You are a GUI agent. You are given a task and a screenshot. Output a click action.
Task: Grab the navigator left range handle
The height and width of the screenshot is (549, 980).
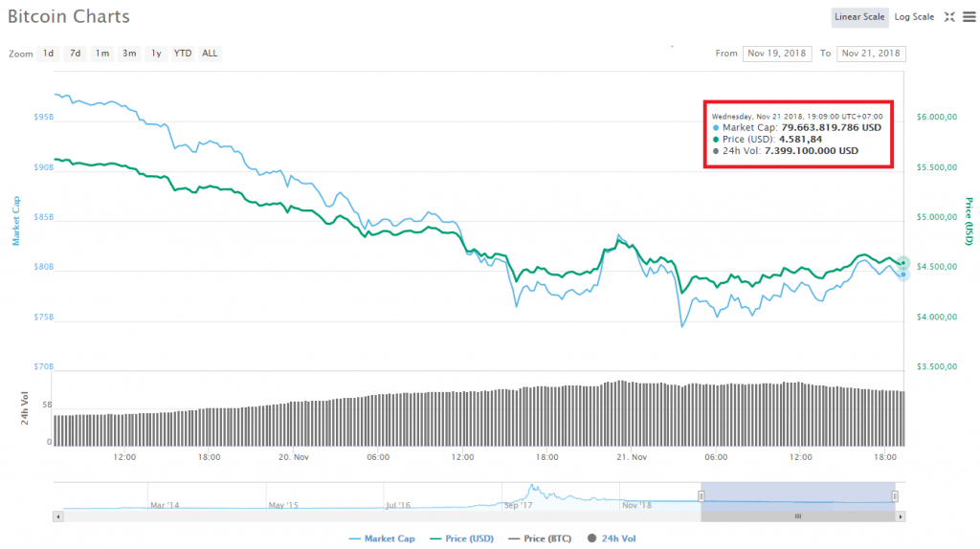[x=702, y=495]
